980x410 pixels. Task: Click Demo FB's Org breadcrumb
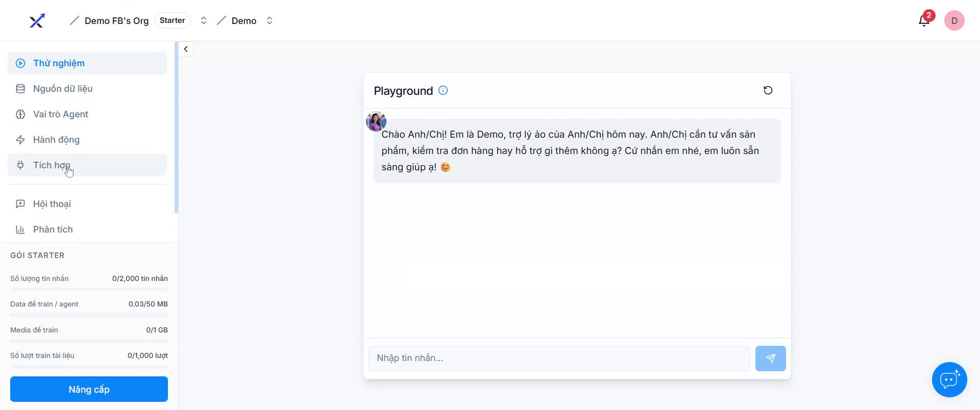click(x=116, y=21)
